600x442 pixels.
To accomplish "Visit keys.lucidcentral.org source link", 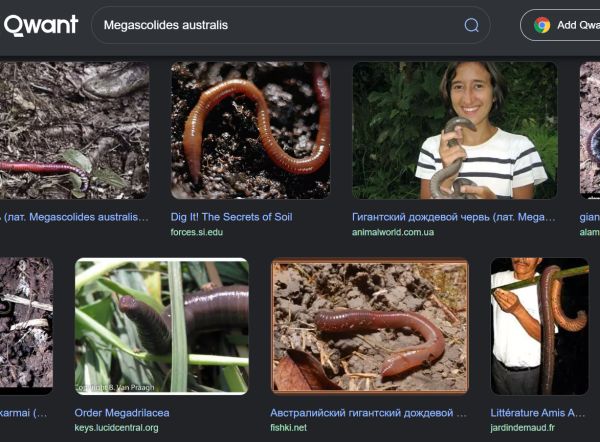I will click(x=116, y=428).
